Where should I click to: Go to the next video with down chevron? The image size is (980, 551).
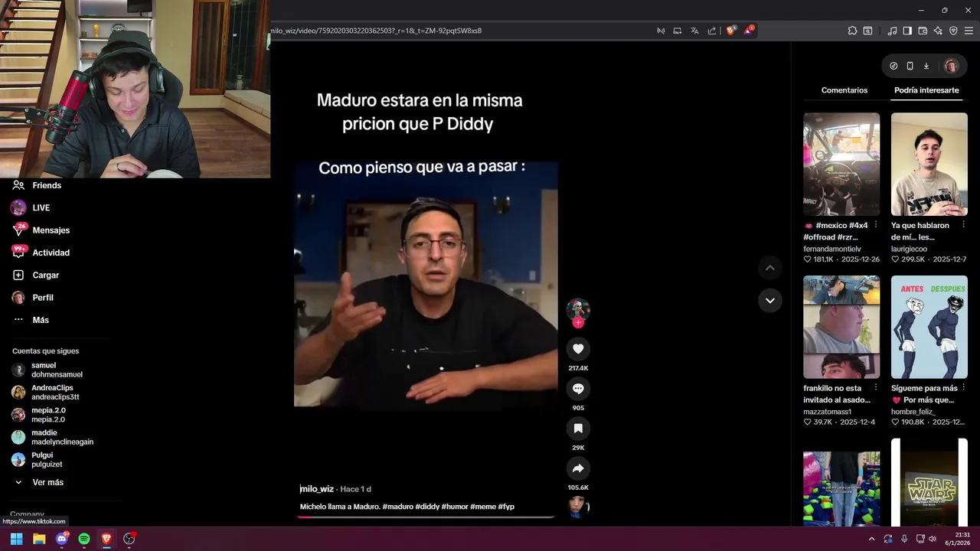(x=769, y=301)
